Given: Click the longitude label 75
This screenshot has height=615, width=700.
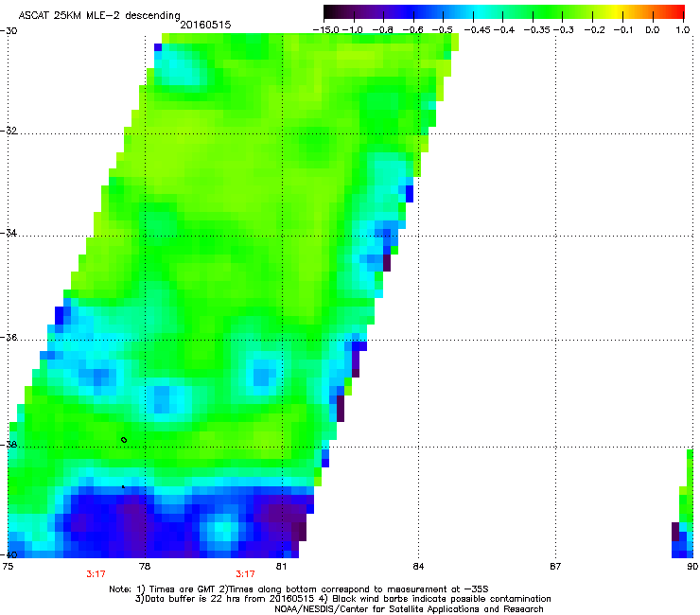Looking at the screenshot, I should [x=8, y=567].
